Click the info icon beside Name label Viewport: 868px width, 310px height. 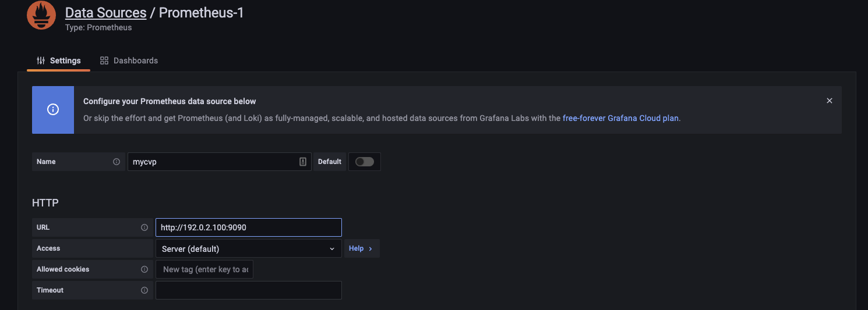(117, 162)
